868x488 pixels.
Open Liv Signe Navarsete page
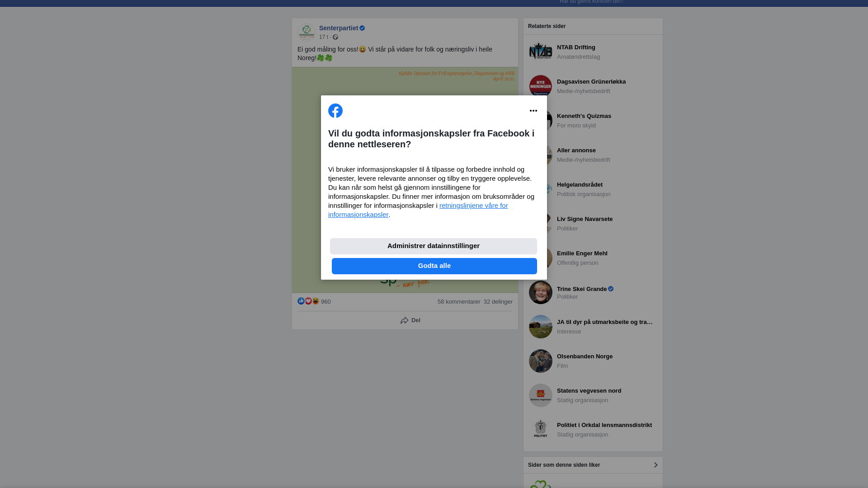pyautogui.click(x=585, y=219)
